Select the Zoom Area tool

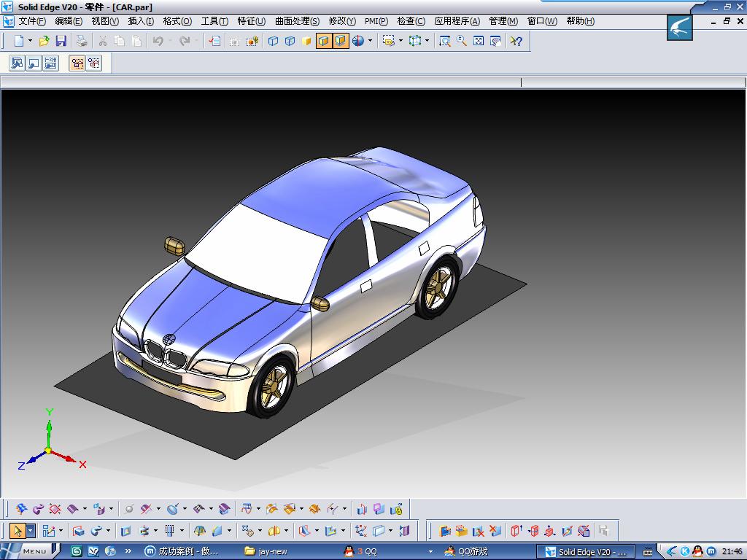coord(445,42)
